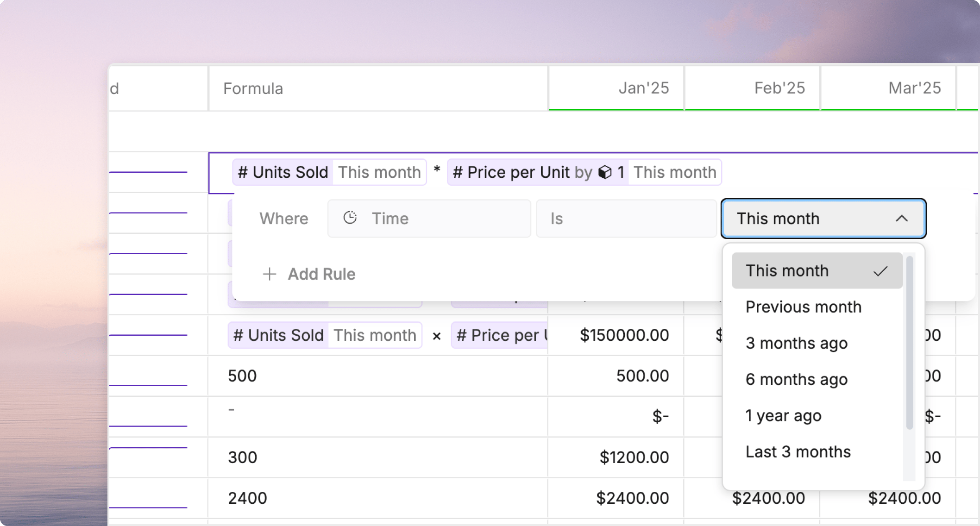980x526 pixels.
Task: Click the Formula column header
Action: pos(378,88)
